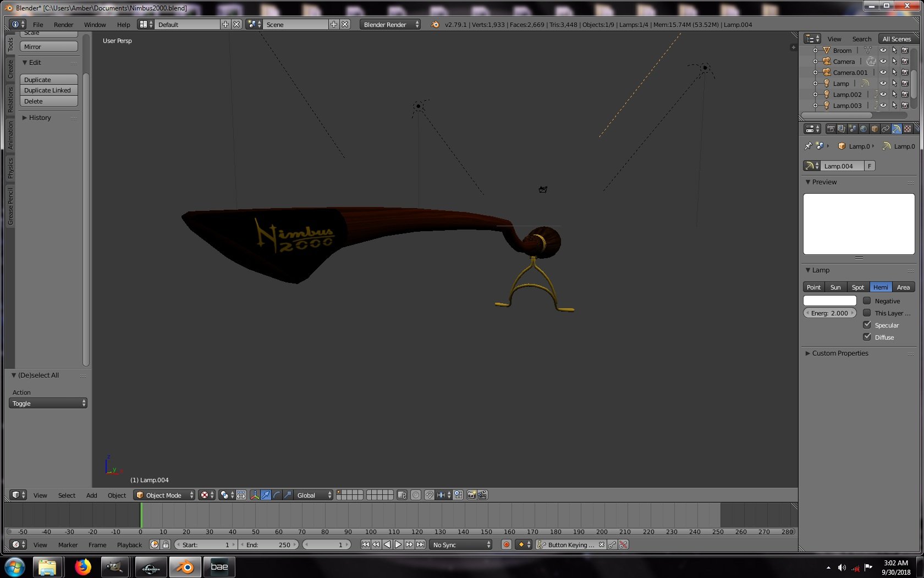Toggle proportional editing circle icon

416,495
